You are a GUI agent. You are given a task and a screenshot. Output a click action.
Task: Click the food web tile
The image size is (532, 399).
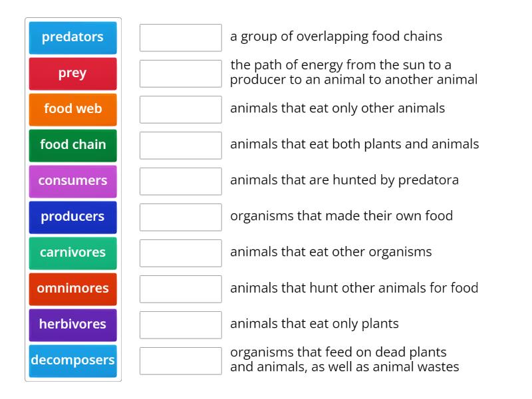point(72,109)
